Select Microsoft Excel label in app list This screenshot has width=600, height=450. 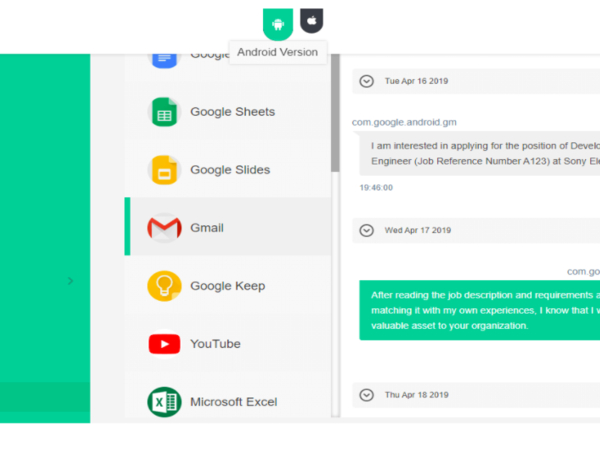click(234, 402)
